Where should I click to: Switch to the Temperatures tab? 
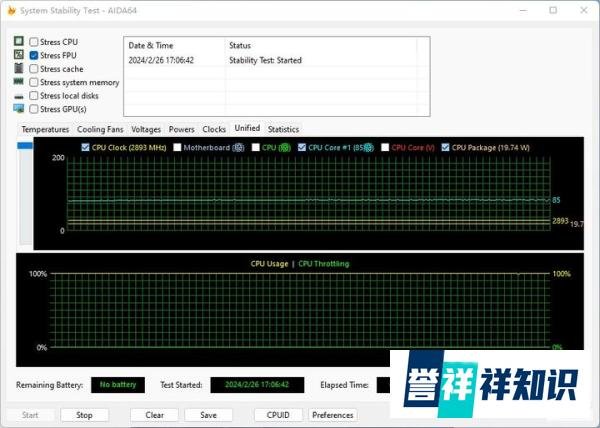click(x=45, y=129)
